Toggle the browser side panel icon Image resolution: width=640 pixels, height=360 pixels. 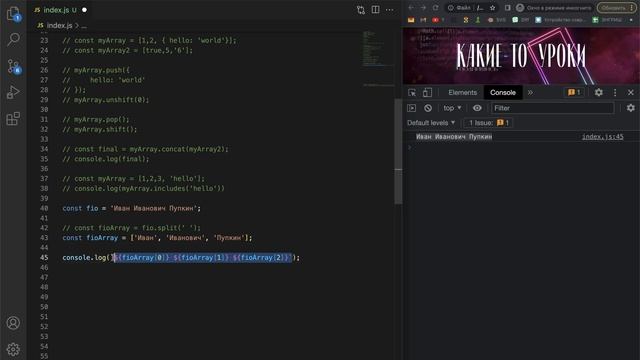click(507, 8)
